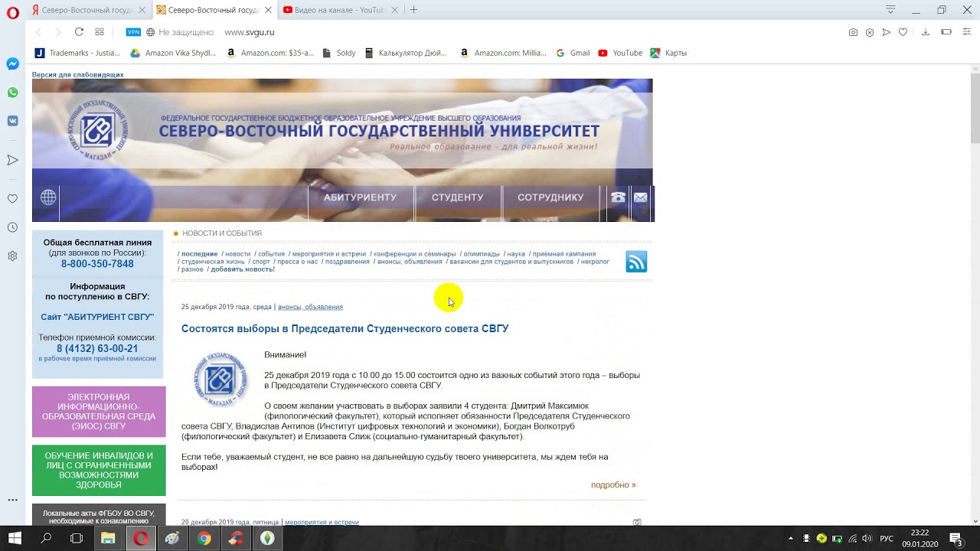Toggle the VPN badge in the address bar

point(133,32)
